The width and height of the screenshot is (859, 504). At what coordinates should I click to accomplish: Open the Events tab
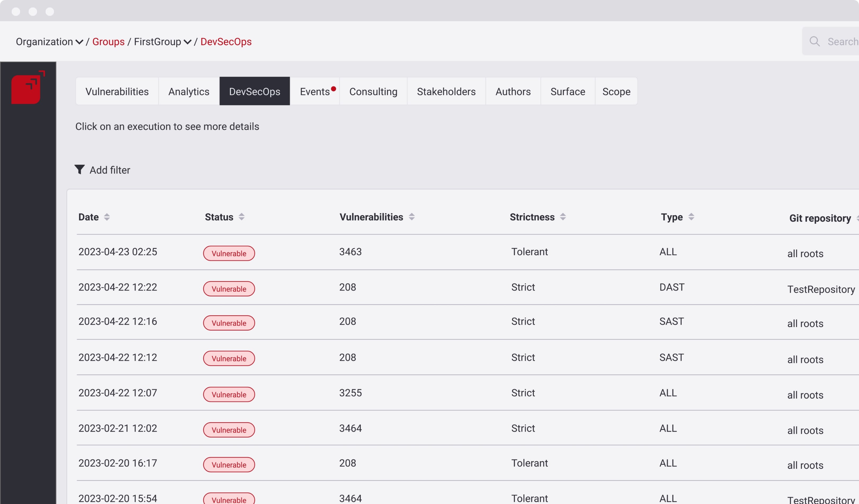(315, 91)
